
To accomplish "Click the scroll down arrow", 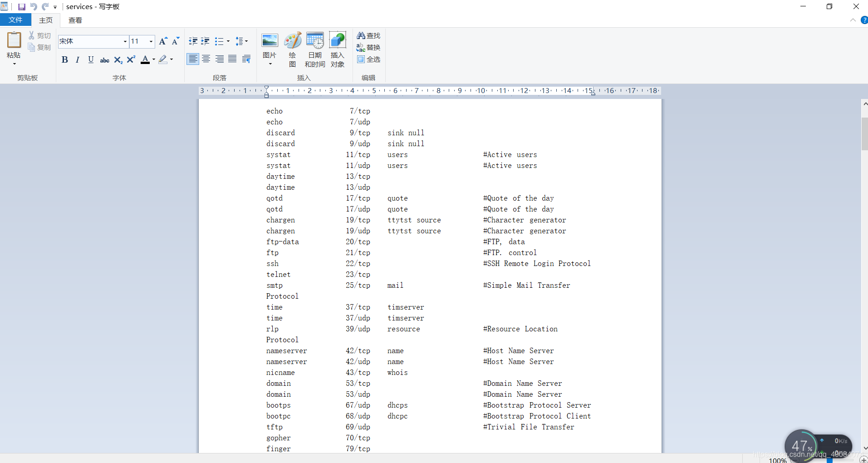I will click(x=864, y=448).
